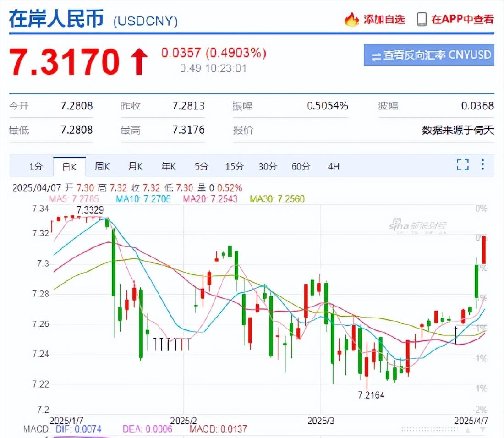504x438 pixels.
Task: Switch to the 30分 chart tab
Action: pos(268,166)
